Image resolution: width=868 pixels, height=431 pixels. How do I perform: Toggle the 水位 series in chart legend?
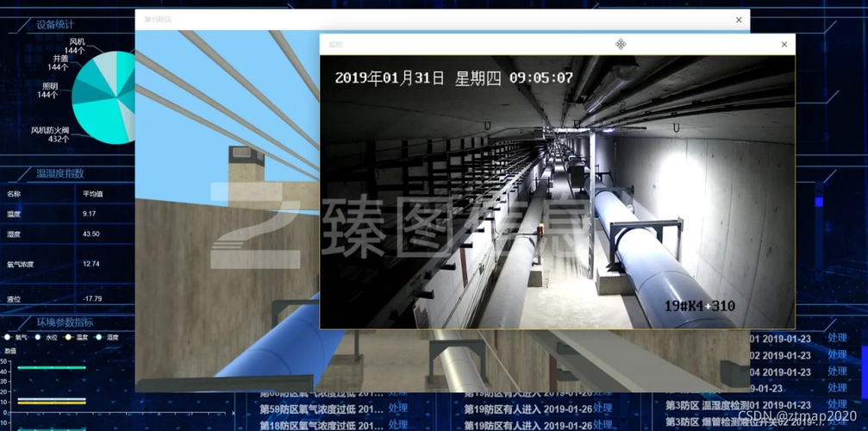(46, 337)
